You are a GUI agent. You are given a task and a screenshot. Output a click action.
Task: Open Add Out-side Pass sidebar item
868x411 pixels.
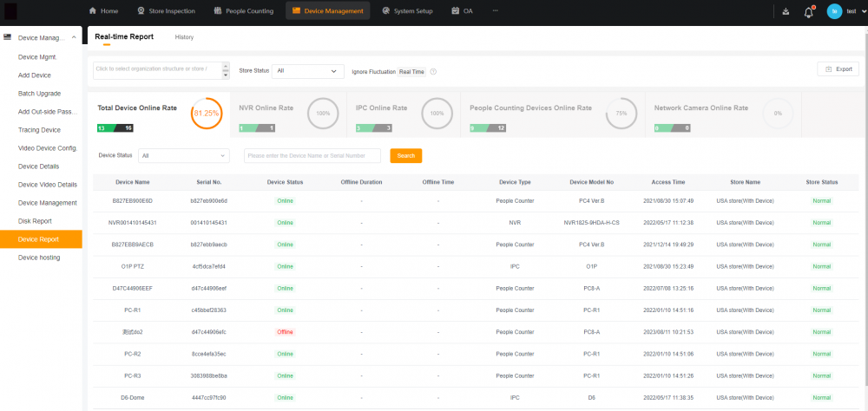48,112
